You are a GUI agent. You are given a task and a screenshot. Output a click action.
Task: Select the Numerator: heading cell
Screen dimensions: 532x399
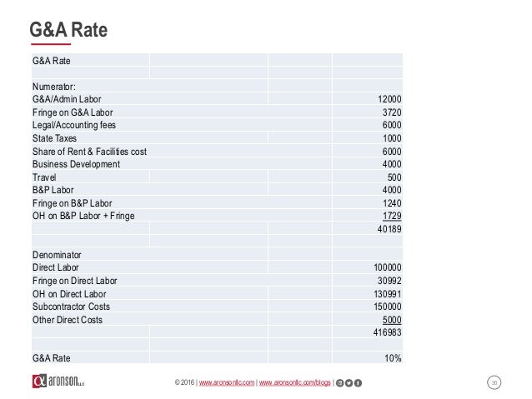pos(54,87)
